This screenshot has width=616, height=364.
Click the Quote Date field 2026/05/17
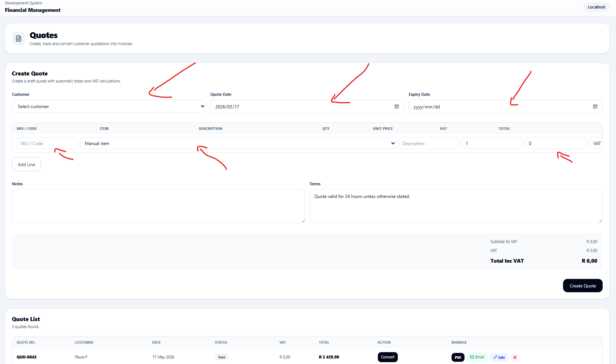307,107
